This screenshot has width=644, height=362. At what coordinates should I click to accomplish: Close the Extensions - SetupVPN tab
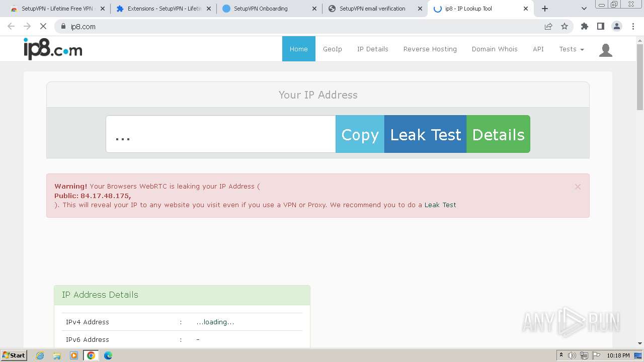coord(209,9)
